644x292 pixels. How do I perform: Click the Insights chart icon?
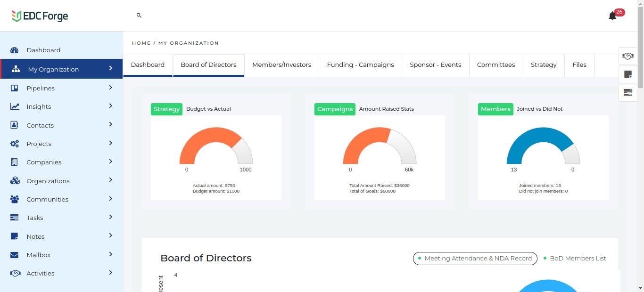pos(15,106)
